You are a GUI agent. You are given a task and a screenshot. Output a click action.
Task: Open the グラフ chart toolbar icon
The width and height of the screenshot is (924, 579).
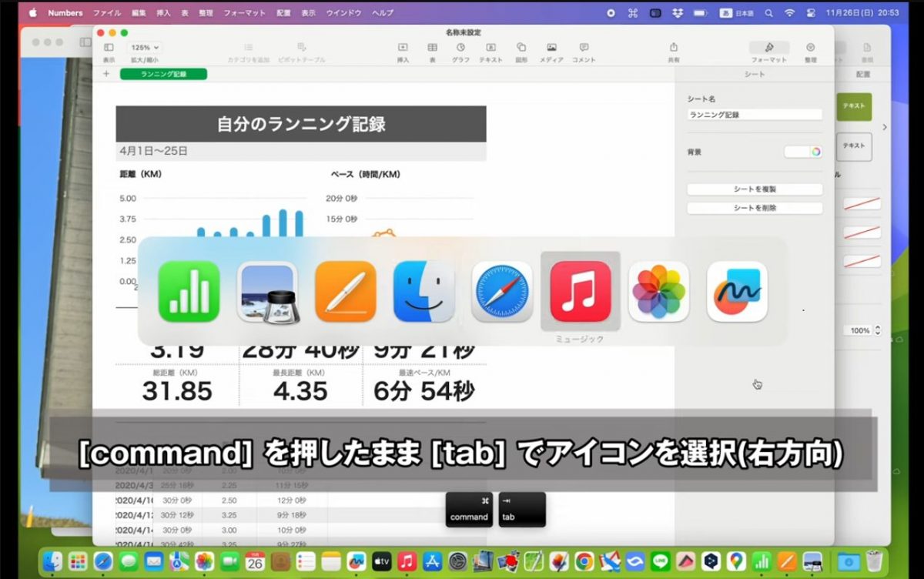point(460,52)
